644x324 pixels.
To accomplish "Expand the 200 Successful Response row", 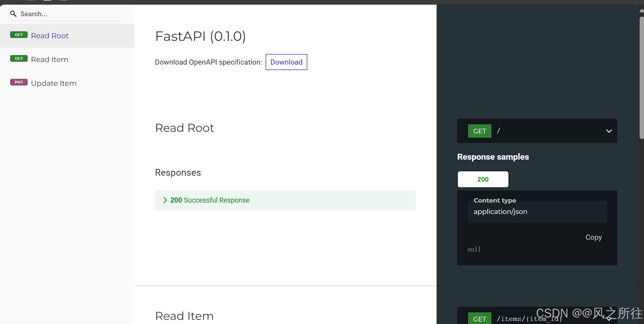I will 285,200.
